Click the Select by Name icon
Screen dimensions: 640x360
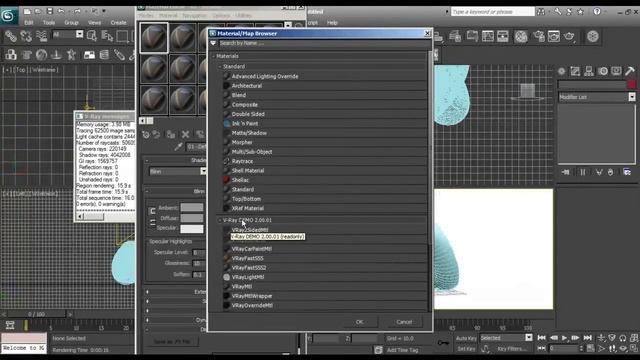pos(107,36)
